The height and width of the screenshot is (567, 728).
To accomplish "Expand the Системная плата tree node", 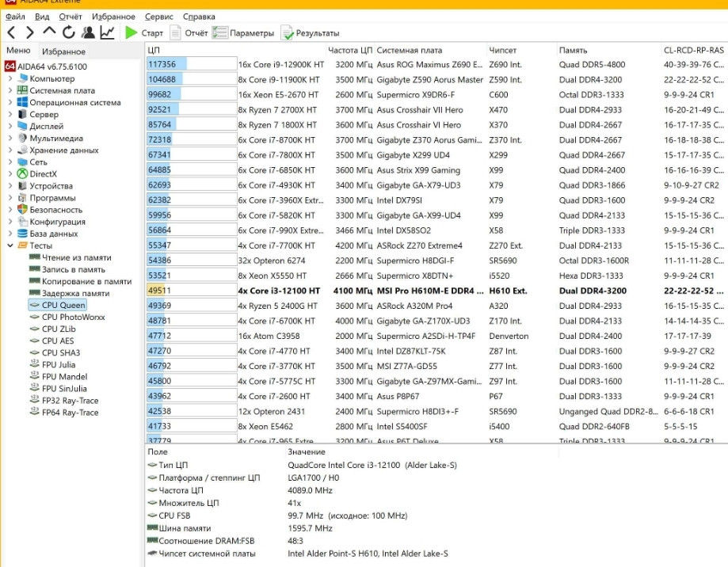I will pos(10,91).
